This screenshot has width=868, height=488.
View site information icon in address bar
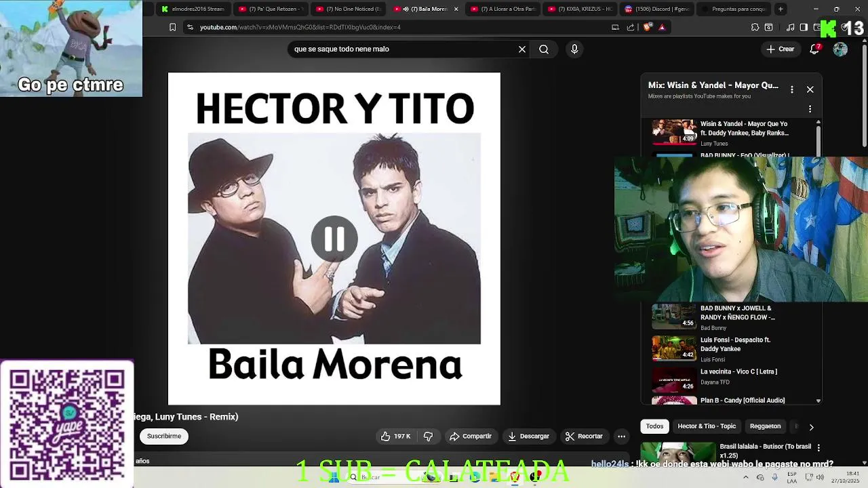[190, 27]
